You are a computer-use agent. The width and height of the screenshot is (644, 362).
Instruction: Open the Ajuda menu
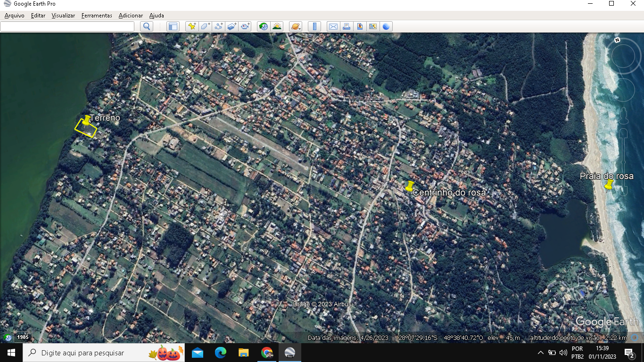pos(157,16)
